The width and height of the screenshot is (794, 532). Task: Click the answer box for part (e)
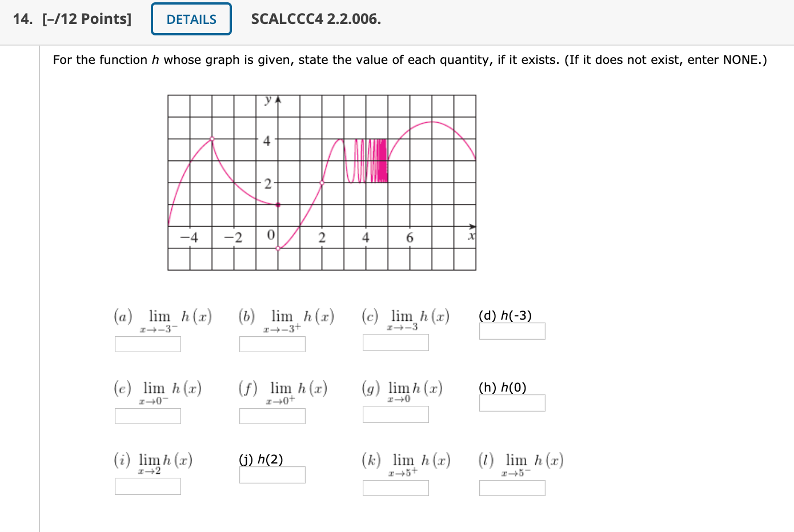tap(147, 416)
